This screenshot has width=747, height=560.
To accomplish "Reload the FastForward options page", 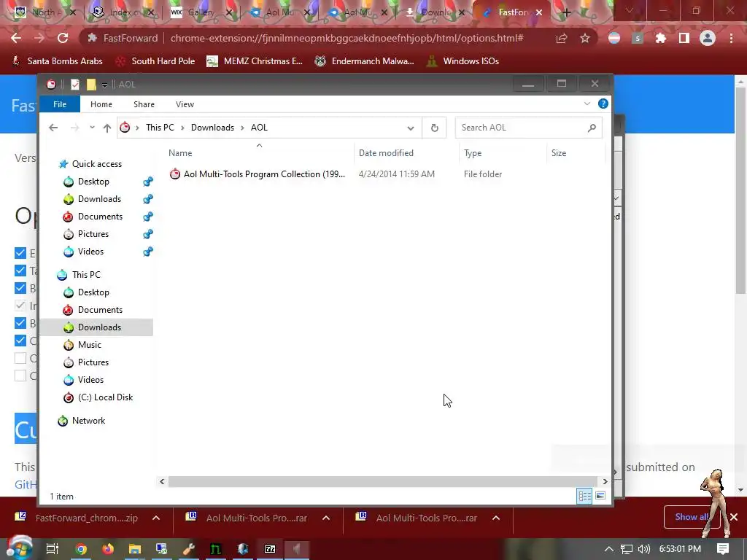I will coord(63,38).
